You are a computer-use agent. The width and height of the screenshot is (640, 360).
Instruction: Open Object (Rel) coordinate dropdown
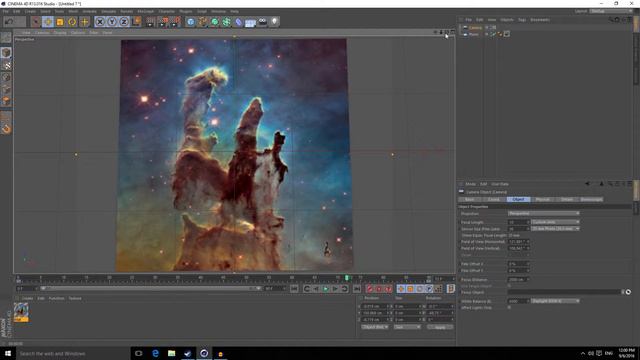click(375, 327)
